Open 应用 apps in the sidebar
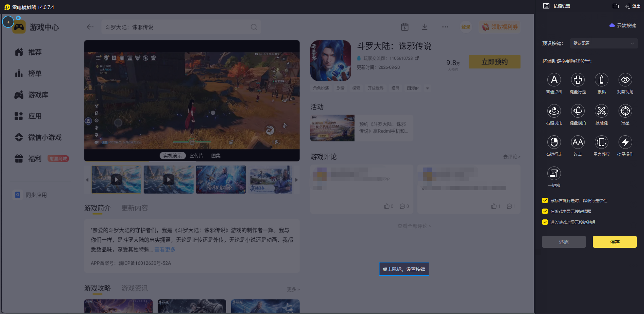644x314 pixels. coord(28,116)
